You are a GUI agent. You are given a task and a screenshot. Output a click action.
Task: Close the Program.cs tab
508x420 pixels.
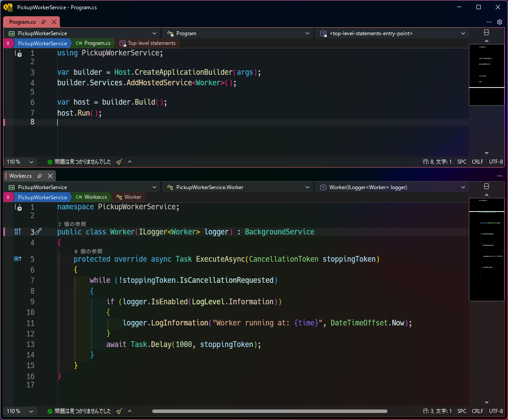(54, 22)
